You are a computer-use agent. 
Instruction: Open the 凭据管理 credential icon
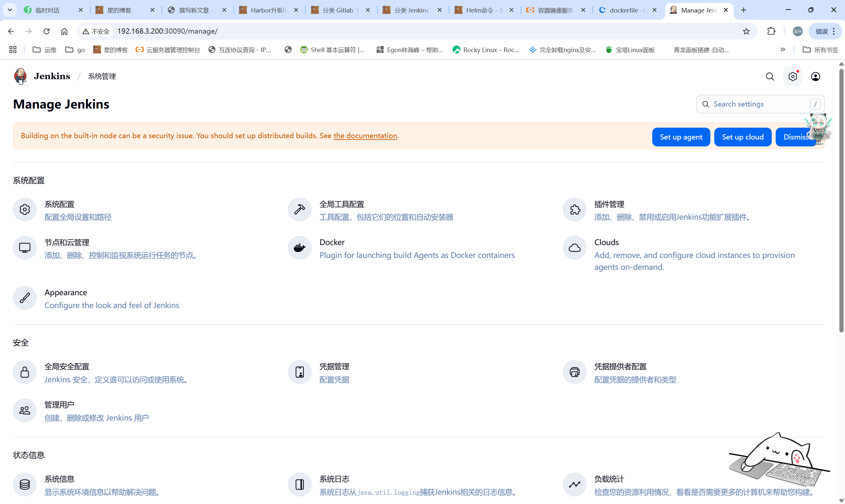point(299,372)
